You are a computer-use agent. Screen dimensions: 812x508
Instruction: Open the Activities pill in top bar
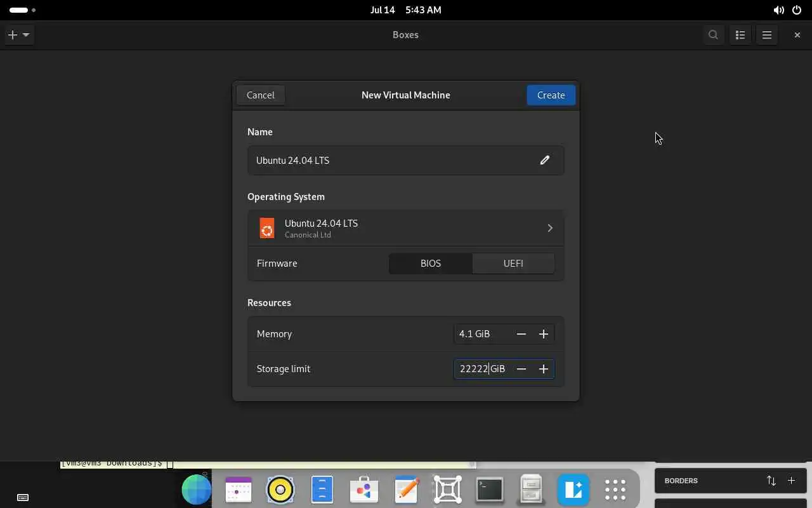point(23,10)
